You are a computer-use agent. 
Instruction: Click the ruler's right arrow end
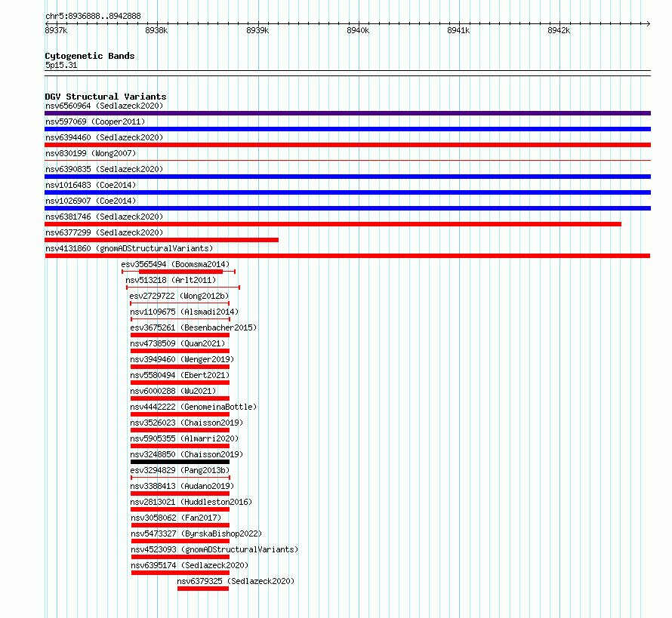[649, 24]
